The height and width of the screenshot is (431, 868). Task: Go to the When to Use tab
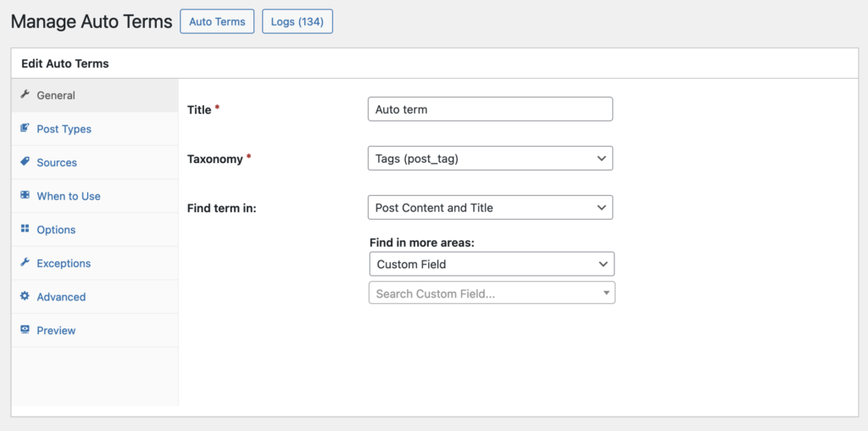pos(95,196)
